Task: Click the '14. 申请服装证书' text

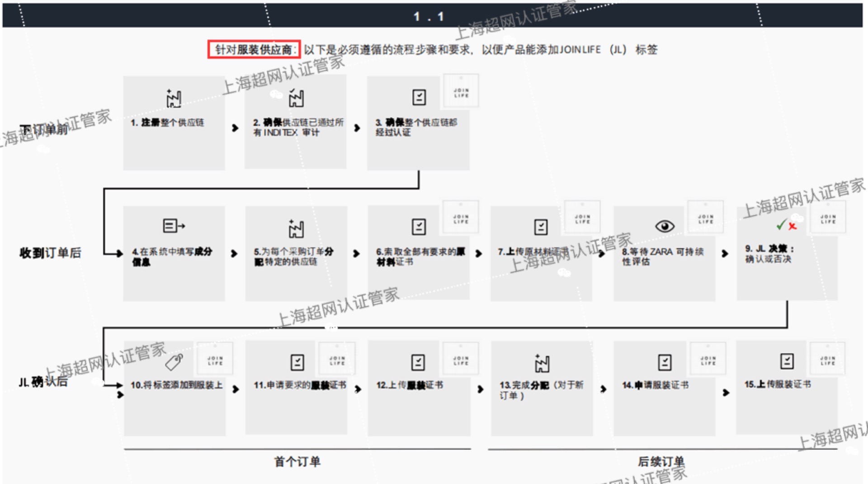Action: tap(656, 385)
